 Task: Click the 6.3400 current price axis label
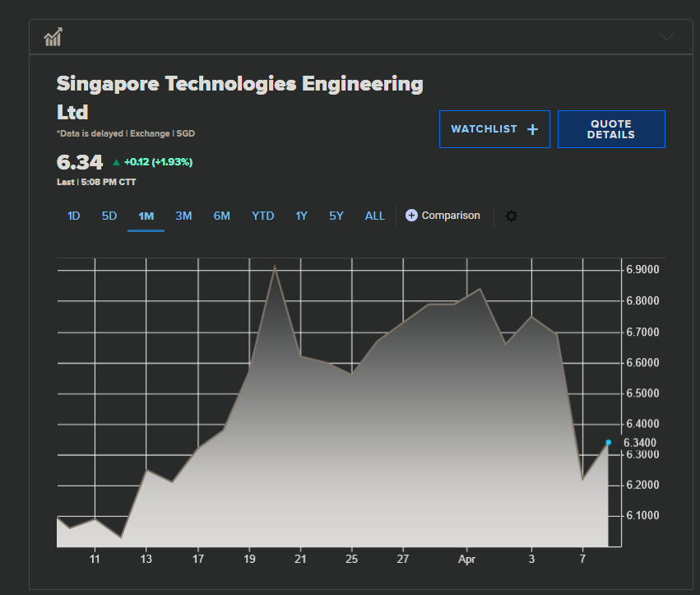pyautogui.click(x=640, y=443)
